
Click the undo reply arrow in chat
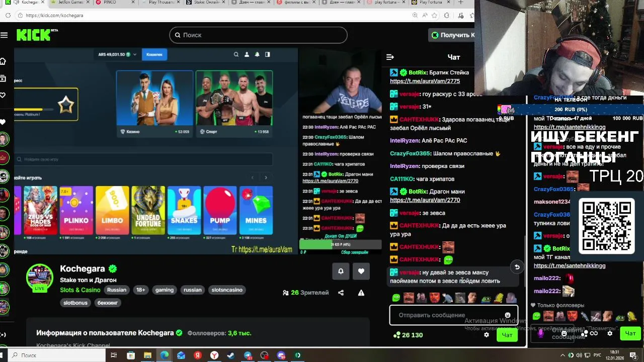(x=517, y=267)
